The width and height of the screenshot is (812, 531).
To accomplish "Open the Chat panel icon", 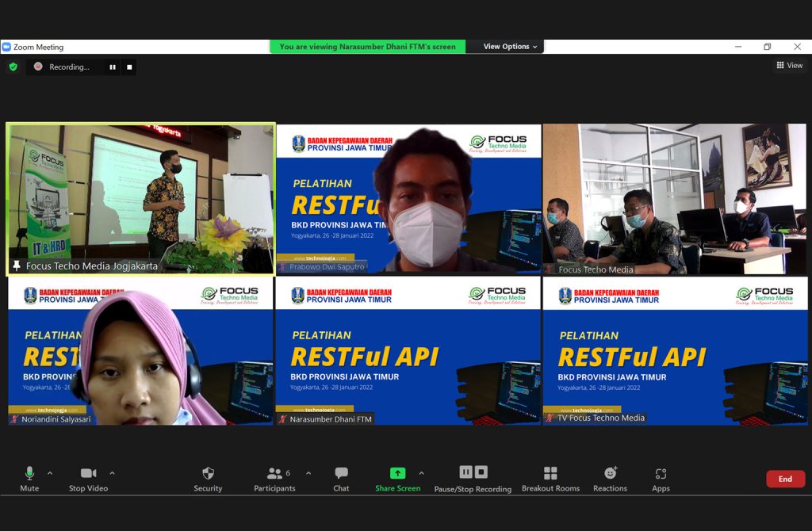I will coord(341,473).
